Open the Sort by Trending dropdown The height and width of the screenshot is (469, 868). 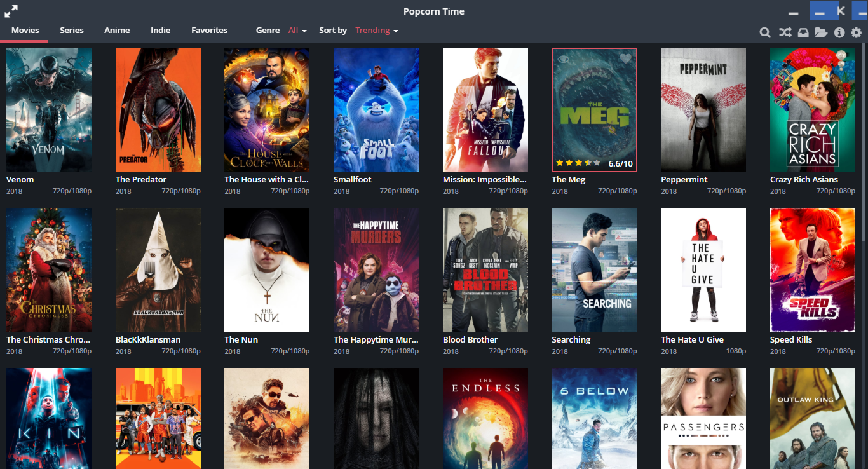tap(376, 30)
